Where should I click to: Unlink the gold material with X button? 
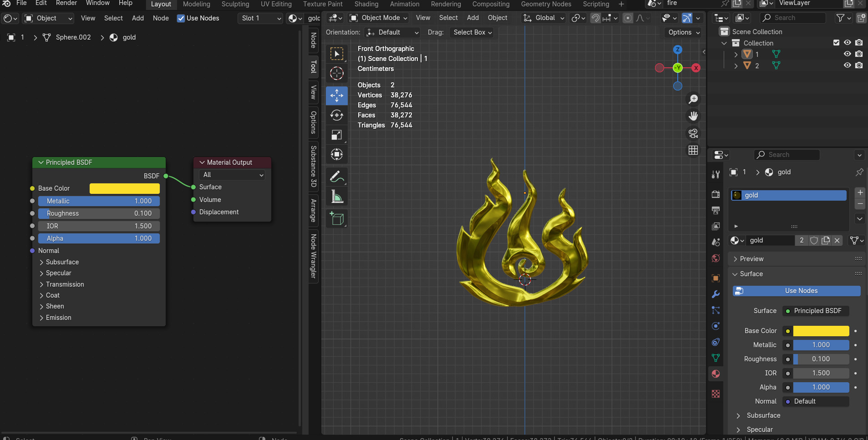(837, 240)
